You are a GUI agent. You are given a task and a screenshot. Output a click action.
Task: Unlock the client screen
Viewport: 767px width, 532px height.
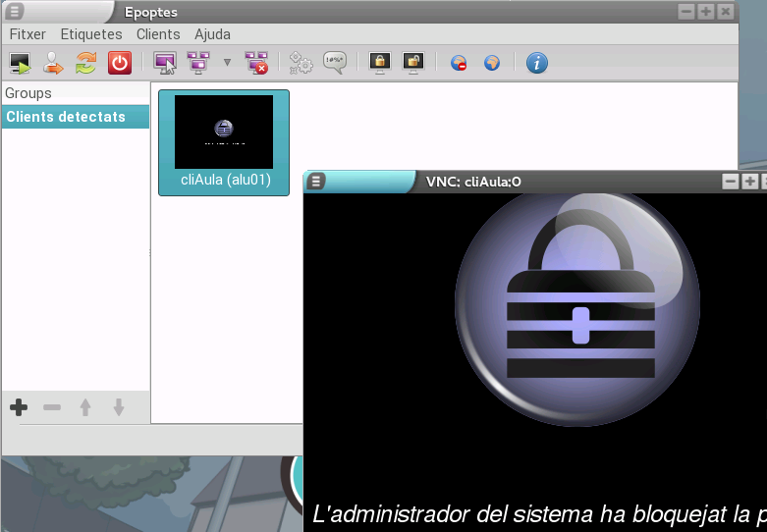click(412, 63)
